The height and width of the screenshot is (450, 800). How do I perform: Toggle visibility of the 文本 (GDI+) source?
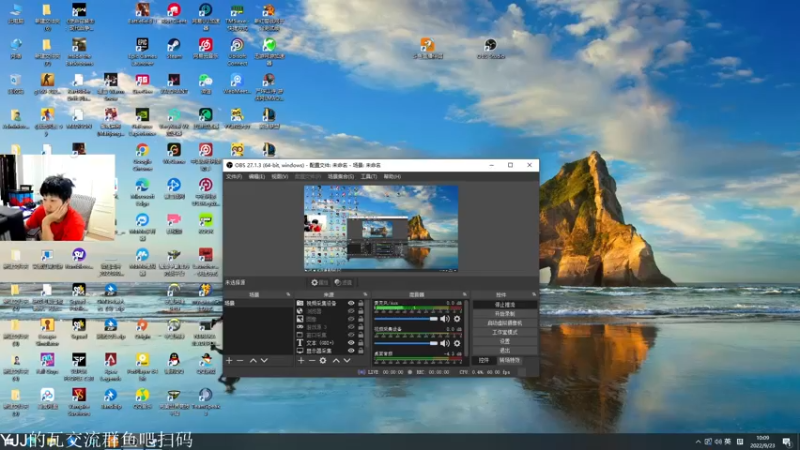click(x=351, y=343)
